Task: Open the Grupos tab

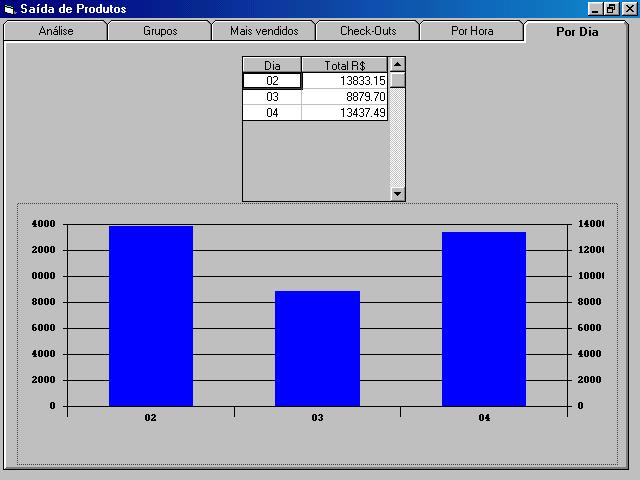Action: click(159, 31)
